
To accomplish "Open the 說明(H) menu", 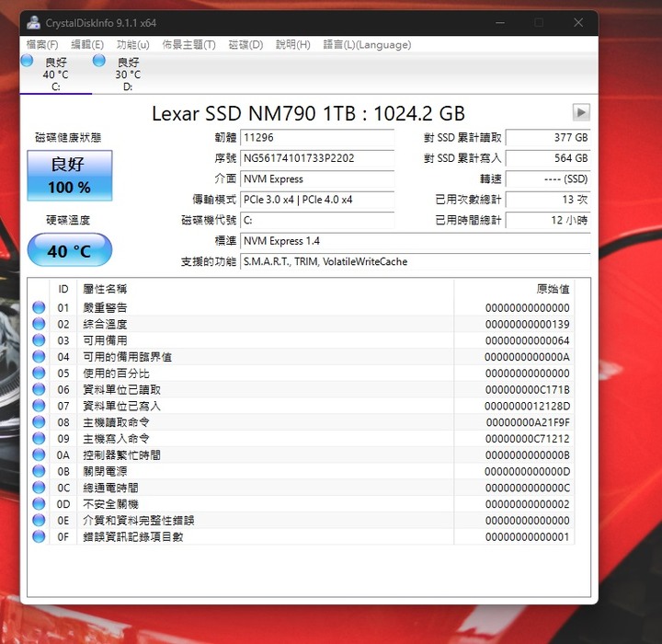I will pyautogui.click(x=293, y=45).
